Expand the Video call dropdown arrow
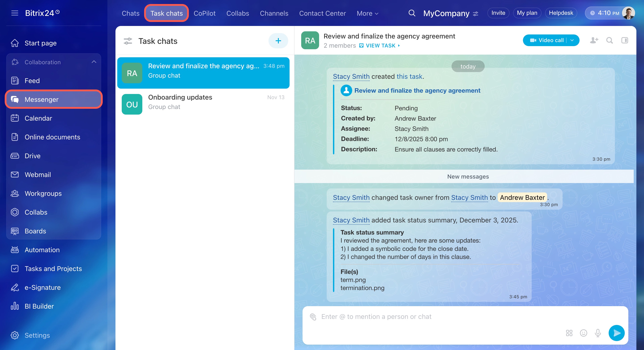Image resolution: width=644 pixels, height=350 pixels. point(572,40)
